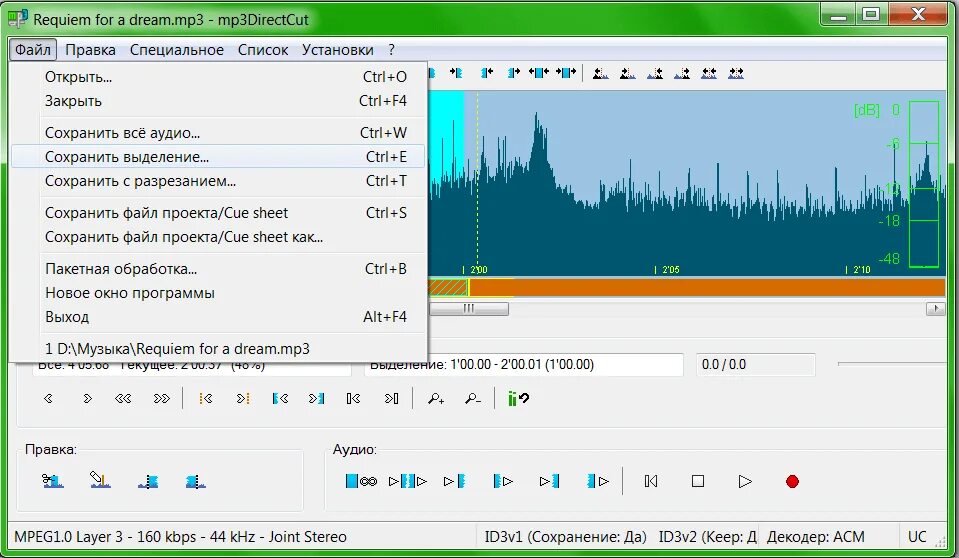Zoom in with magnifier plus icon
The image size is (959, 558).
[x=436, y=399]
